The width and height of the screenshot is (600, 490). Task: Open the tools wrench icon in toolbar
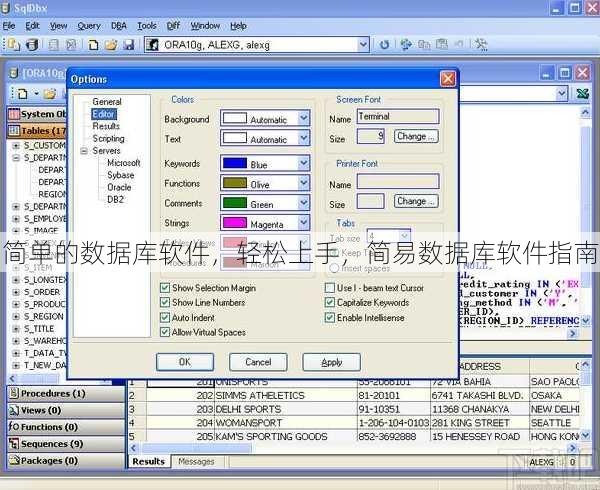tap(481, 45)
